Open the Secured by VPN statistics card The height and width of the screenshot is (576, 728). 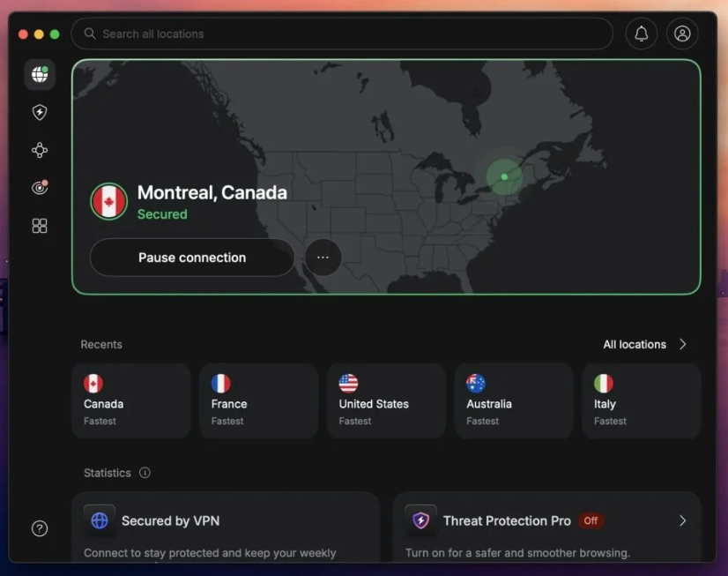(x=227, y=527)
